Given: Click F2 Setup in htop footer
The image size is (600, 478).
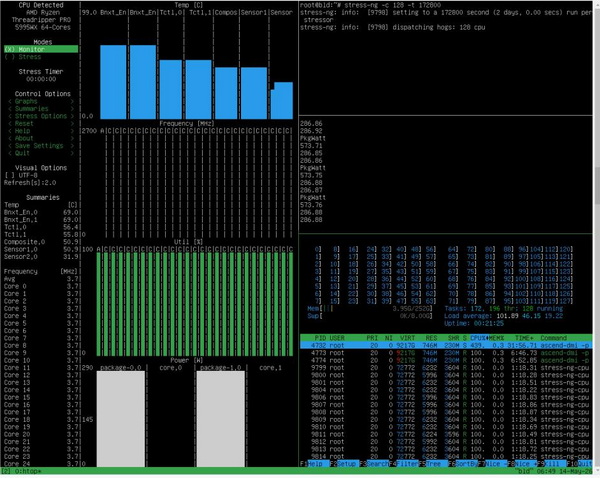Looking at the screenshot, I should pos(344,463).
